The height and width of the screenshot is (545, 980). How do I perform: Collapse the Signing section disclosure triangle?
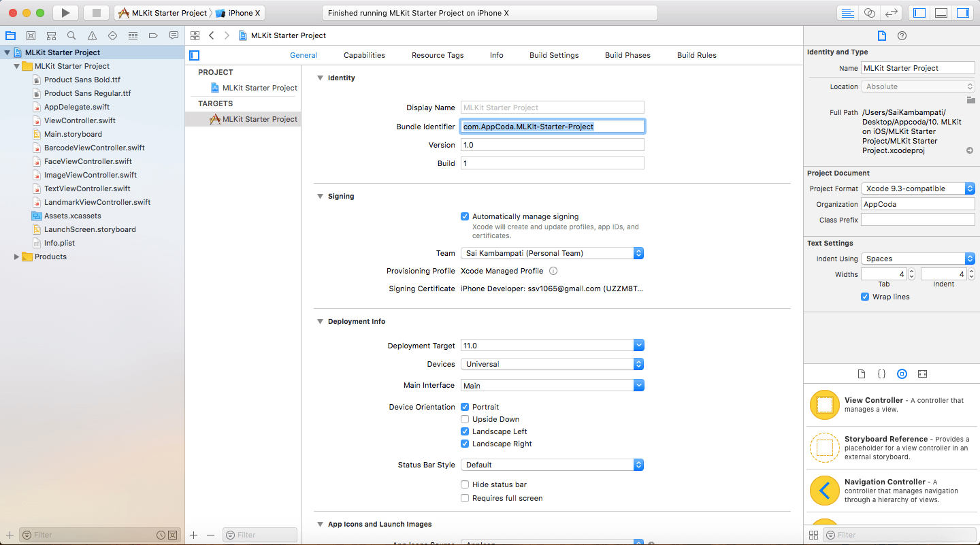320,196
